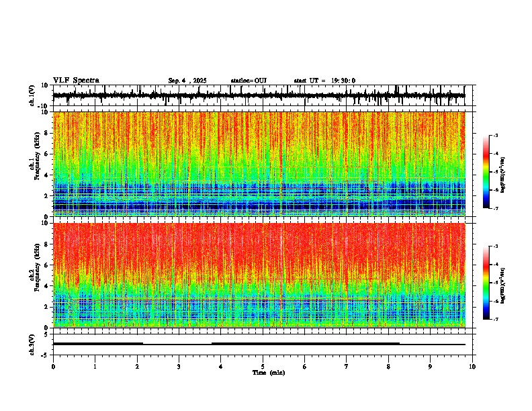The width and height of the screenshot is (532, 411).
Task: Click the "start UT = 19:30: 0" text
Action: [324, 81]
